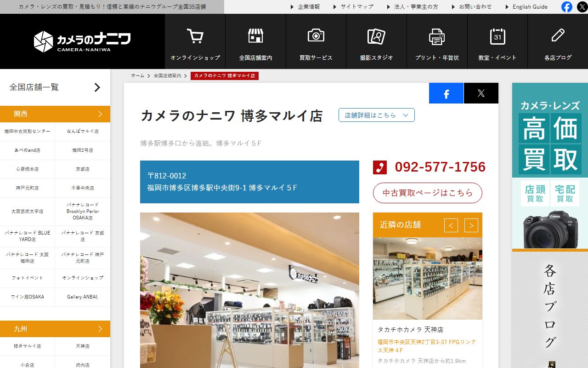The height and width of the screenshot is (368, 588).
Task: Expand the 関西 region header
Action: (x=55, y=114)
